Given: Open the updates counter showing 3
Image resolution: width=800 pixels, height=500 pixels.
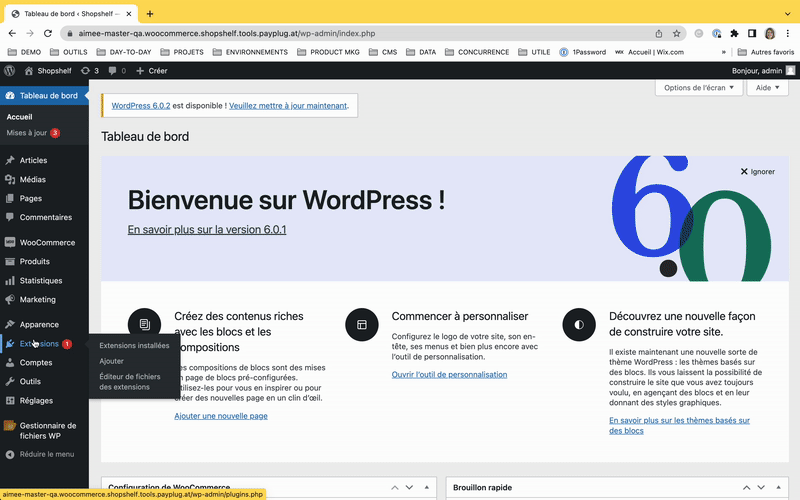Looking at the screenshot, I should [x=90, y=71].
